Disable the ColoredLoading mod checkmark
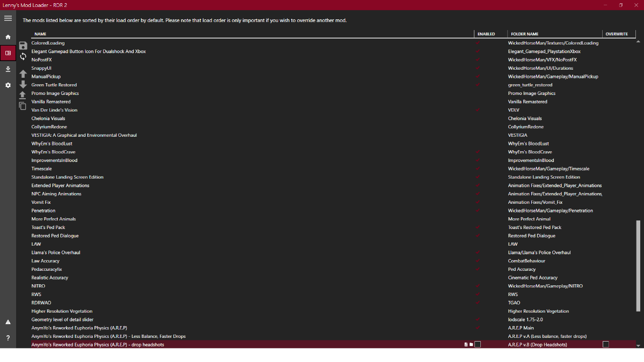 pyautogui.click(x=478, y=43)
